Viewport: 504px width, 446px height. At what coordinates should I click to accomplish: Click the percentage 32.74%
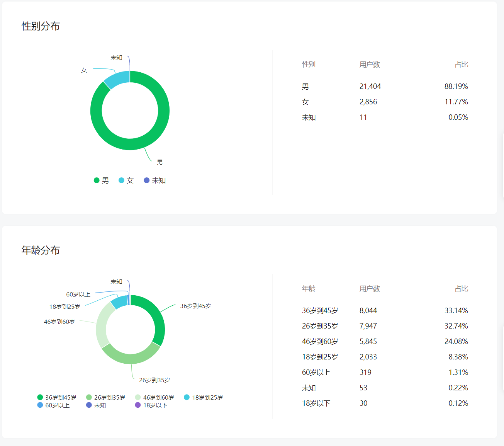tap(456, 326)
